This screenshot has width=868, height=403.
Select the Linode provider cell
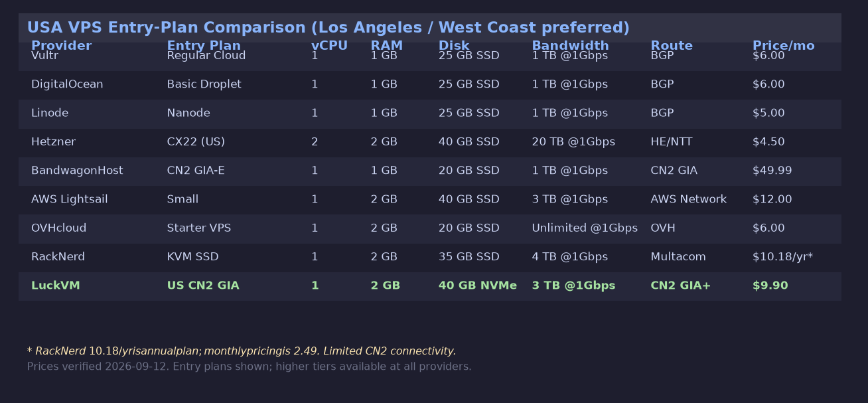click(x=50, y=113)
